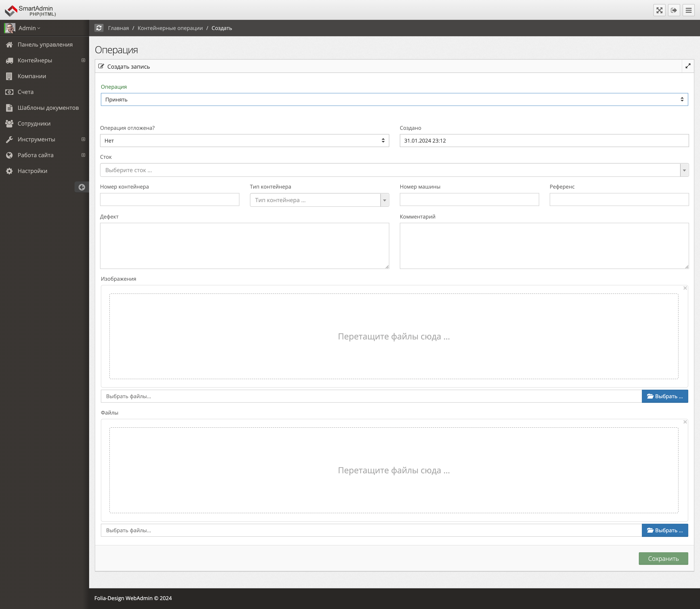Open the Операция dropdown showing Принять
The width and height of the screenshot is (700, 609).
click(394, 100)
